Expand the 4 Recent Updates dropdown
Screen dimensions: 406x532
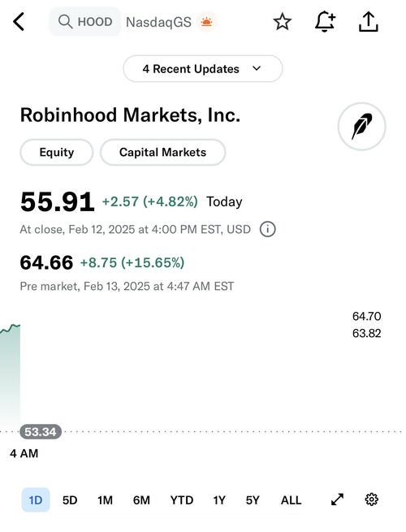[x=203, y=69]
